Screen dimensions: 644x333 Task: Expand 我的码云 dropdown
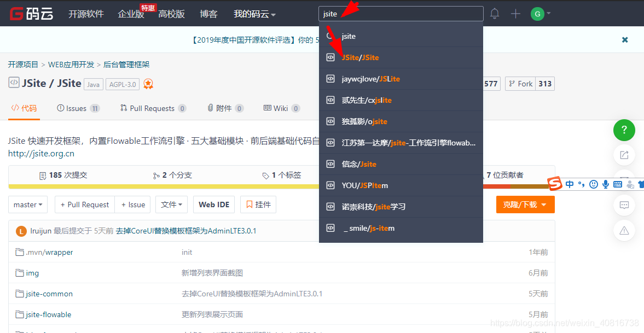[254, 14]
